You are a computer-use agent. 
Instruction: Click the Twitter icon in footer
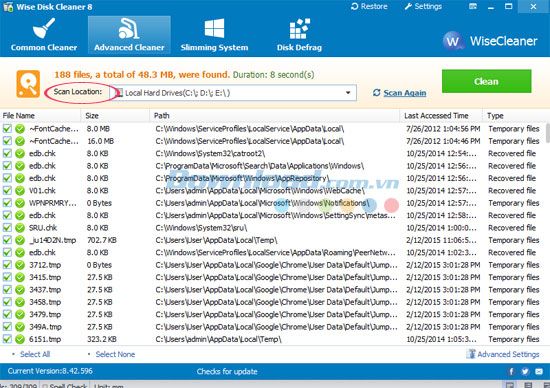(x=525, y=371)
